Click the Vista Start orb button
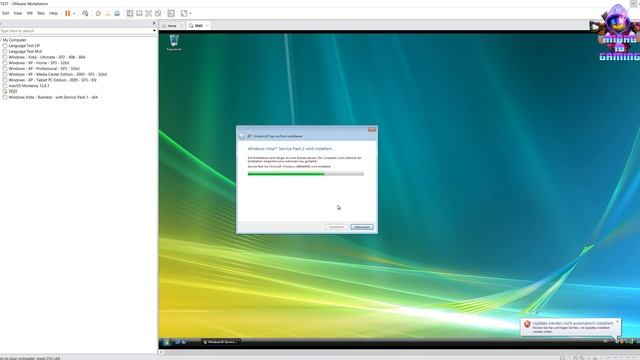This screenshot has height=360, width=640. (166, 342)
